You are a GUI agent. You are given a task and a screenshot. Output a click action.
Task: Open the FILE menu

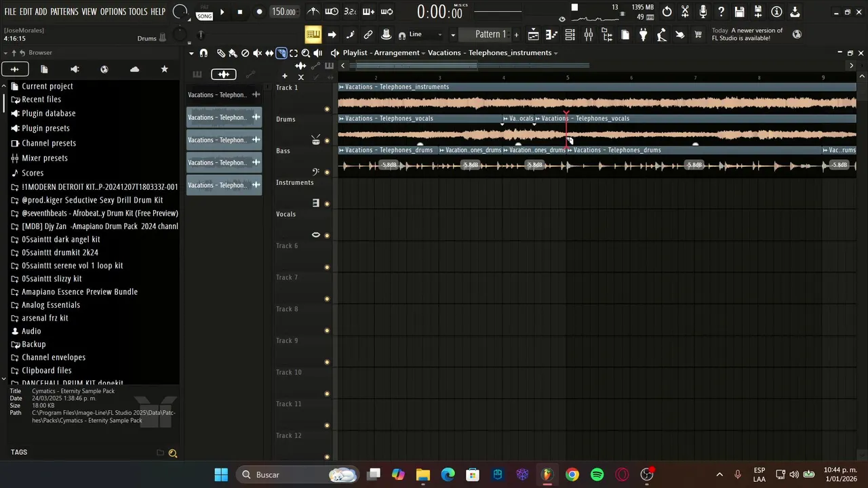pyautogui.click(x=10, y=12)
